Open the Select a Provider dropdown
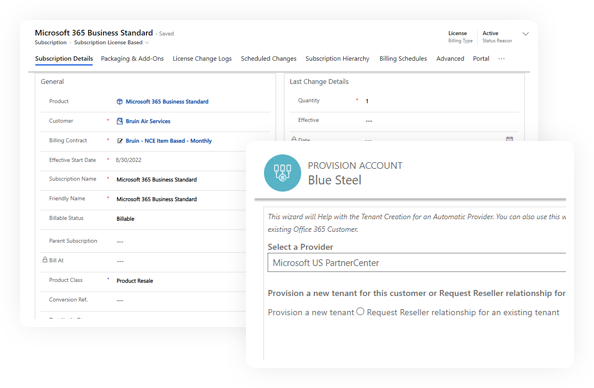This screenshot has width=594, height=388. click(x=416, y=263)
